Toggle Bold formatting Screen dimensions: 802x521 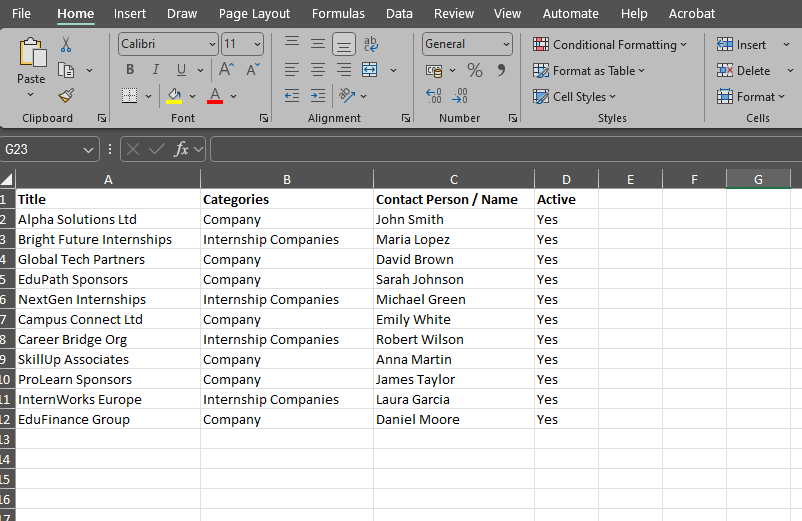(130, 70)
